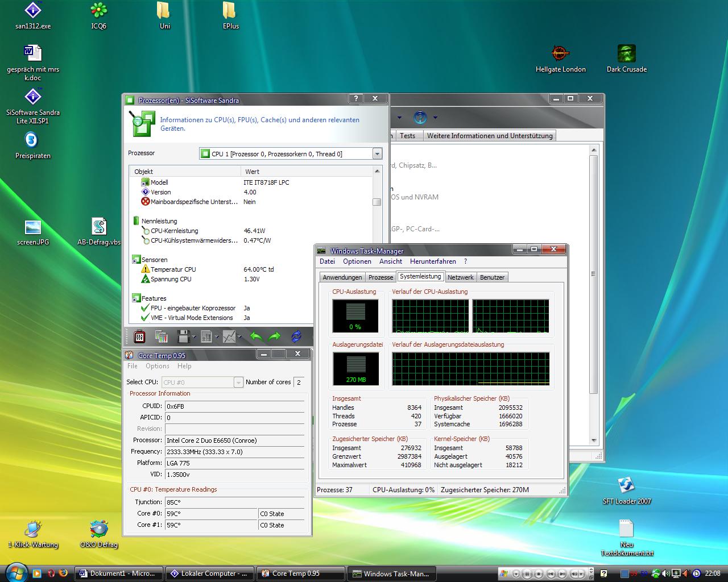Open dropdown arrow next to line graph icon
The image size is (728, 582).
239,337
